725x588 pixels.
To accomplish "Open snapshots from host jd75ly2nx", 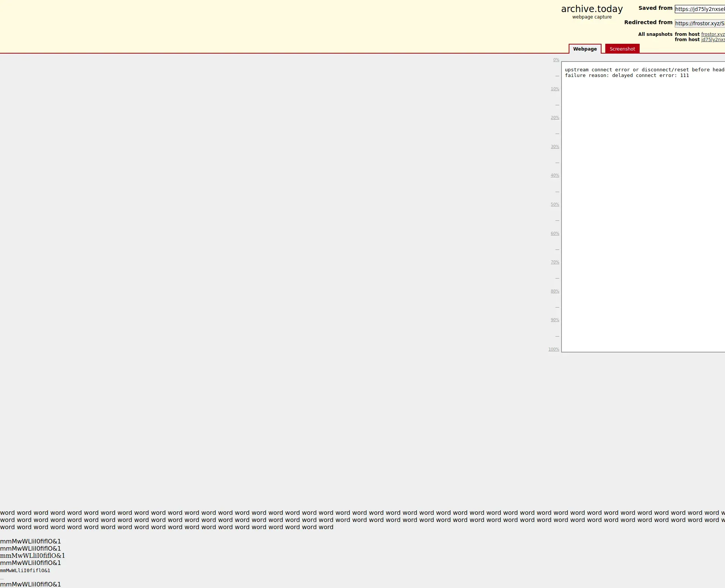I will (713, 40).
